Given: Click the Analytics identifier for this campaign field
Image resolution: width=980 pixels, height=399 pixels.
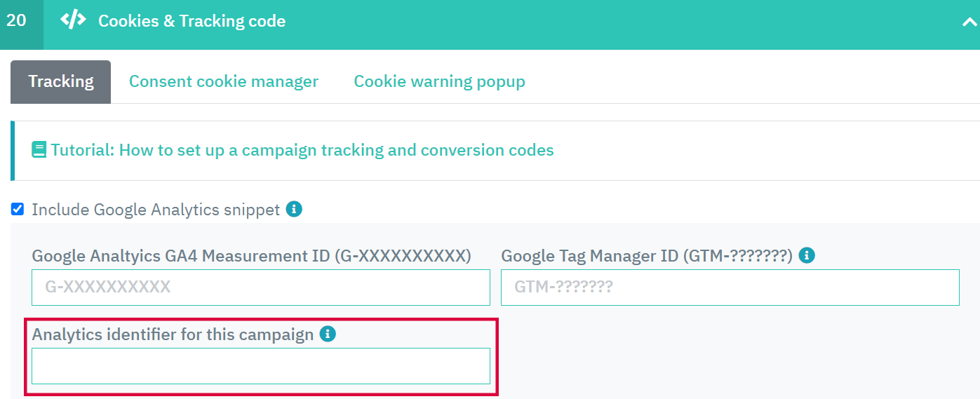Looking at the screenshot, I should point(261,366).
